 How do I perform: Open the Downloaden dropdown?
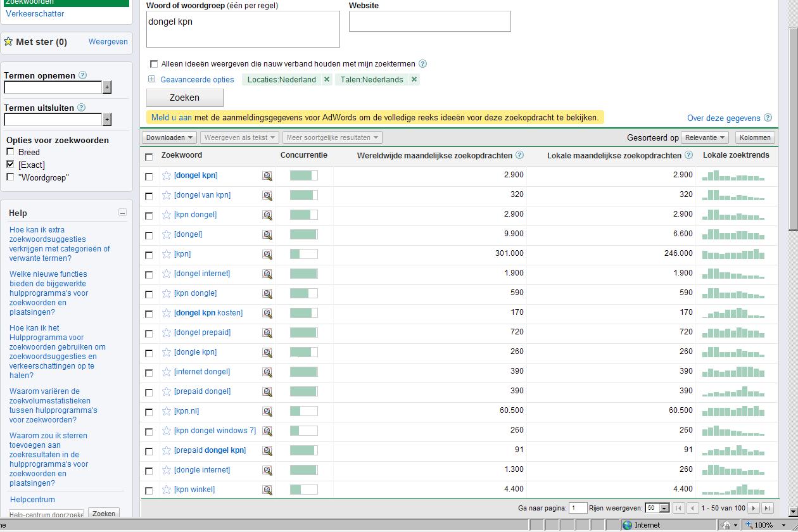pyautogui.click(x=169, y=137)
